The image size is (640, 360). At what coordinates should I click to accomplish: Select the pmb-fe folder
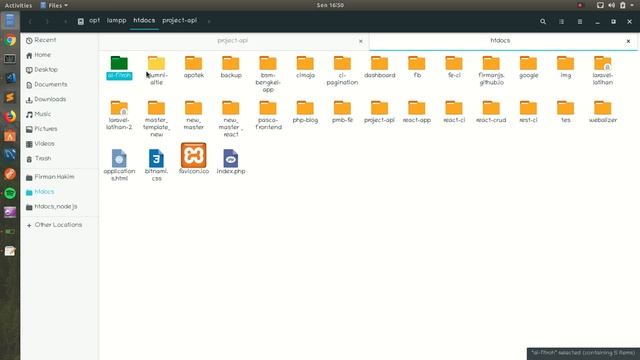[342, 112]
